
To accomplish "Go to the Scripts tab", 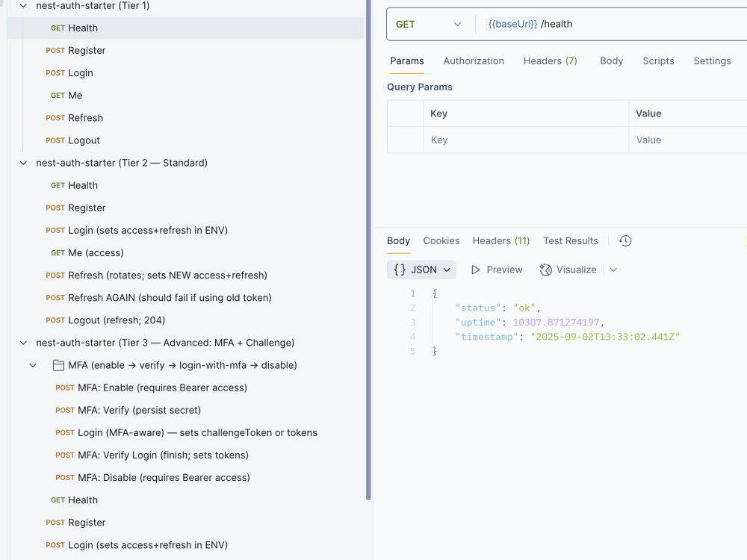I will (658, 61).
